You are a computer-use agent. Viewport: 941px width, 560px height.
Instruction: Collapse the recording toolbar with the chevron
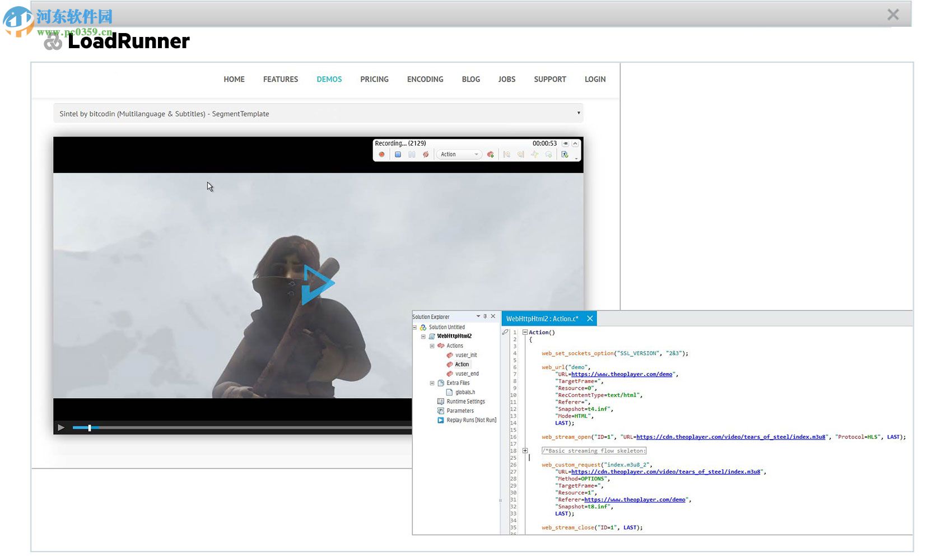pyautogui.click(x=575, y=144)
